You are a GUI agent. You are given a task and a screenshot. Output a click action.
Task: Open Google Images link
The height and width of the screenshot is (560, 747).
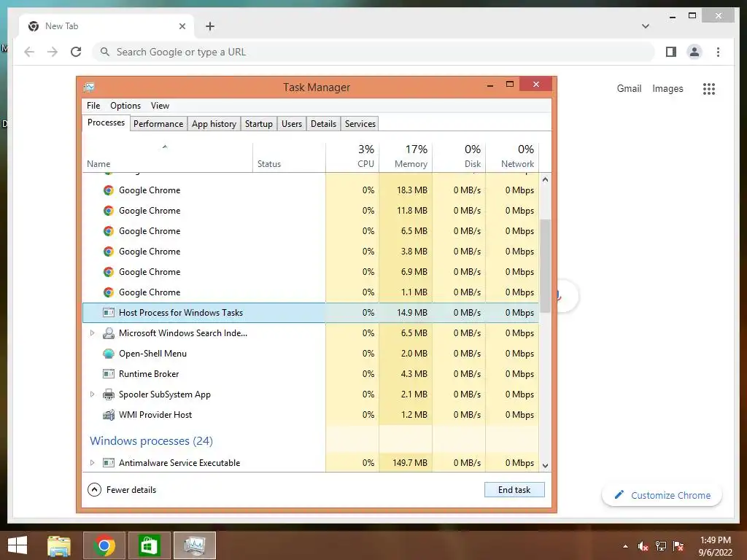coord(667,88)
